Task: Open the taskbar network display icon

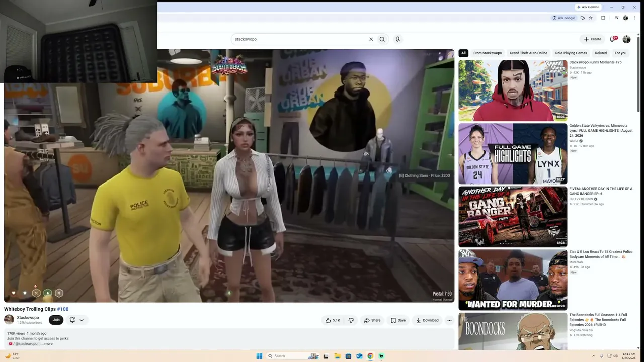Action: tap(610, 356)
